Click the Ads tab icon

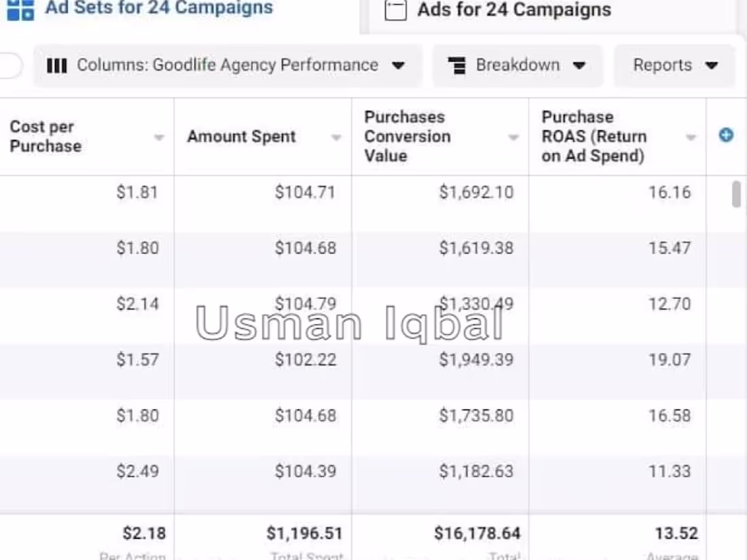coord(396,10)
